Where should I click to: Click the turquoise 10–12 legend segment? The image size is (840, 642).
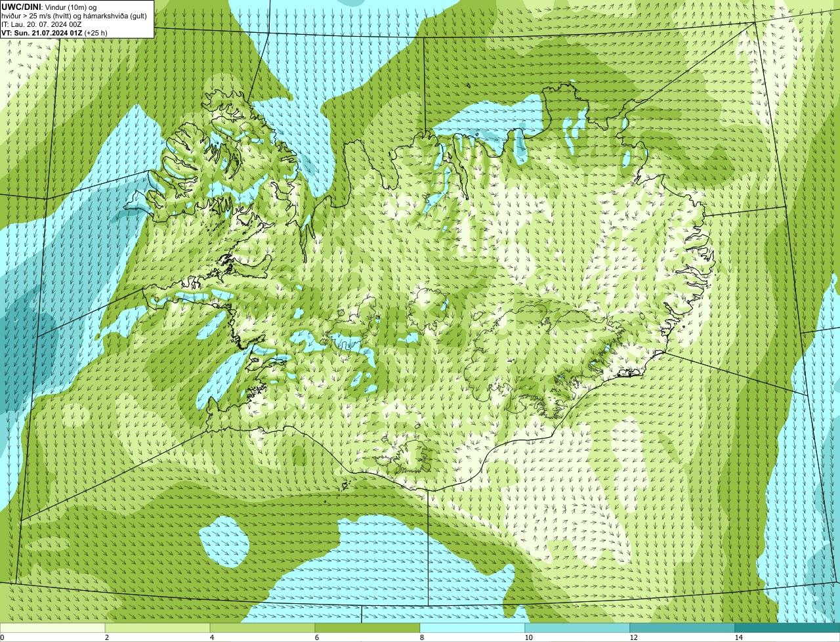click(x=577, y=628)
